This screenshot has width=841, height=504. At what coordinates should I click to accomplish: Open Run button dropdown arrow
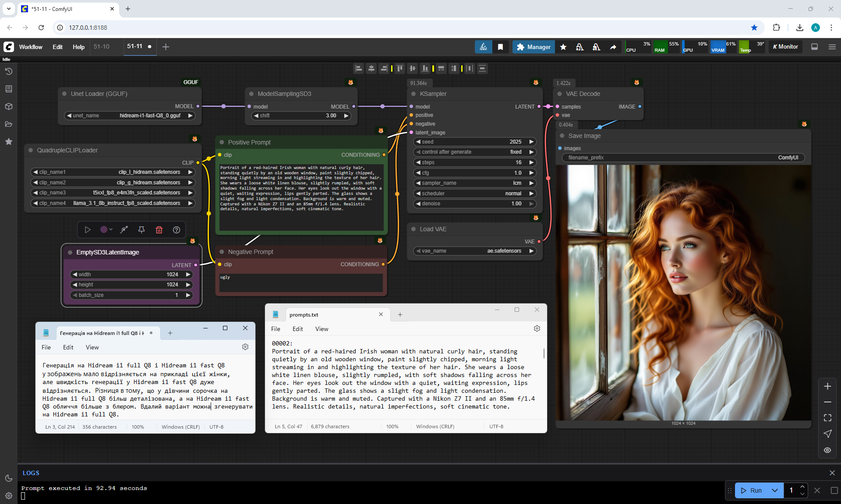coord(775,490)
